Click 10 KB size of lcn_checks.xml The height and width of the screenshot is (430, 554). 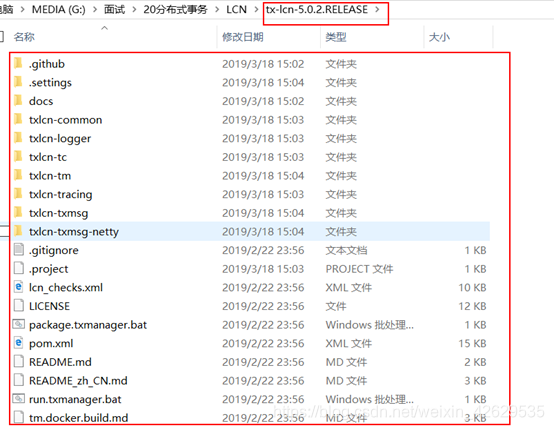coord(472,287)
